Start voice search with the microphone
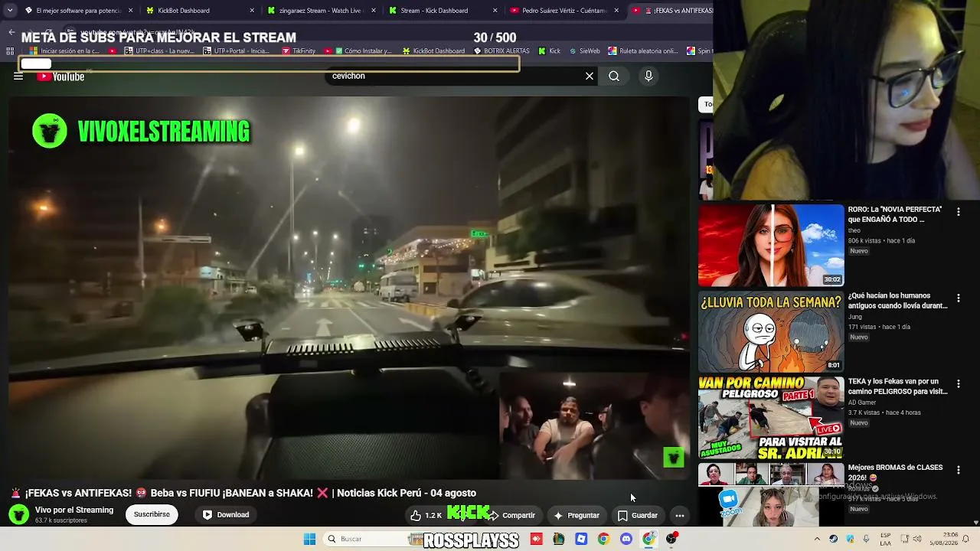Image resolution: width=980 pixels, height=551 pixels. [648, 76]
